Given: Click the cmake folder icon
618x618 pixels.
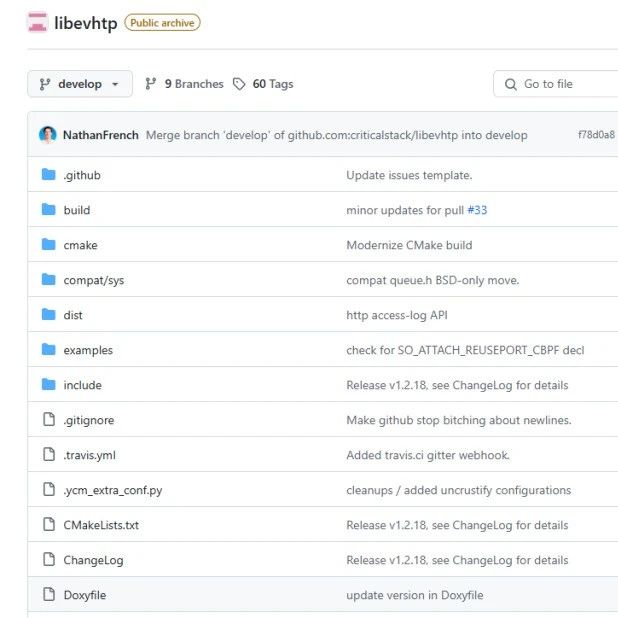Looking at the screenshot, I should [x=49, y=245].
